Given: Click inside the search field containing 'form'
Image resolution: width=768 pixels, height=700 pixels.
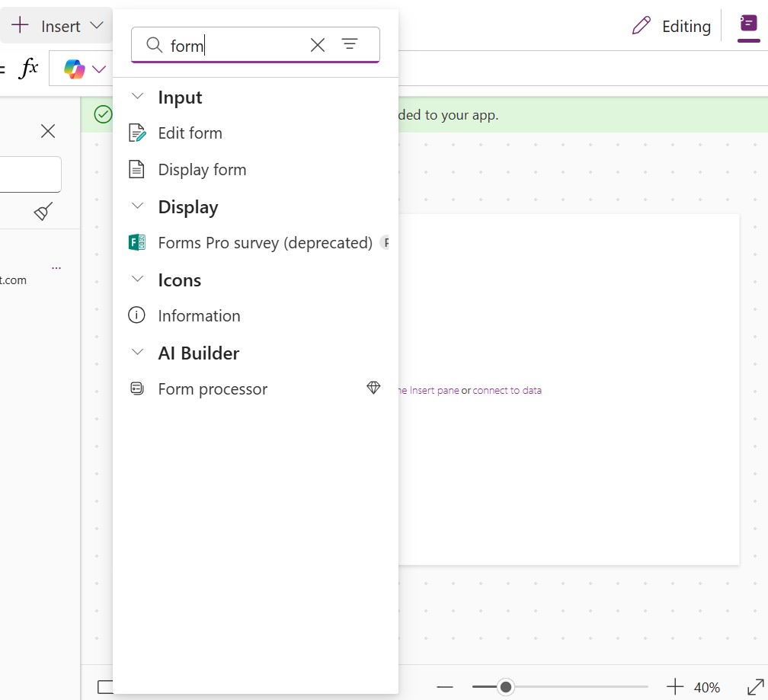Looking at the screenshot, I should point(236,46).
